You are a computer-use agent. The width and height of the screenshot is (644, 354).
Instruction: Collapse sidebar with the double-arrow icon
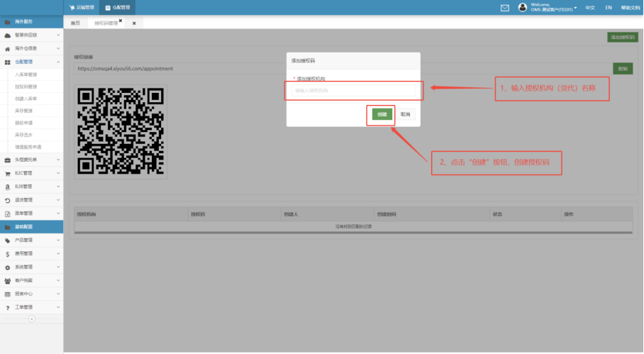click(31, 319)
